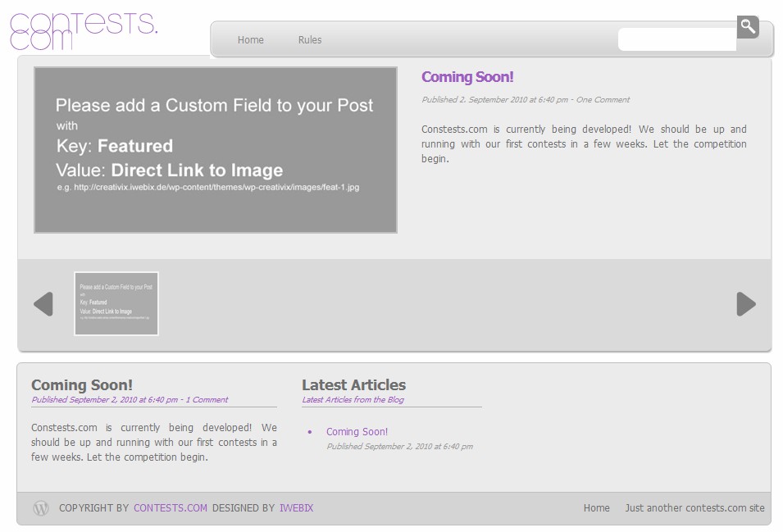783x532 pixels.
Task: Click the Latest Articles heading
Action: 353,384
